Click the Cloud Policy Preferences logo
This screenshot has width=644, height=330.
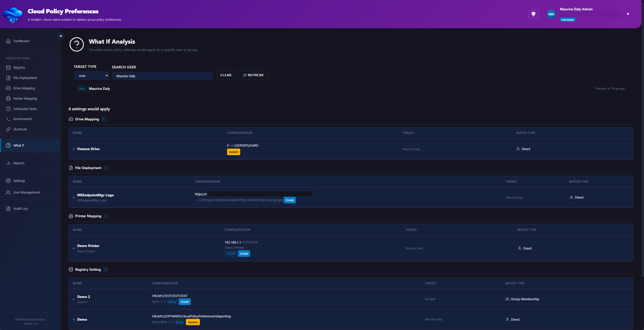point(13,15)
